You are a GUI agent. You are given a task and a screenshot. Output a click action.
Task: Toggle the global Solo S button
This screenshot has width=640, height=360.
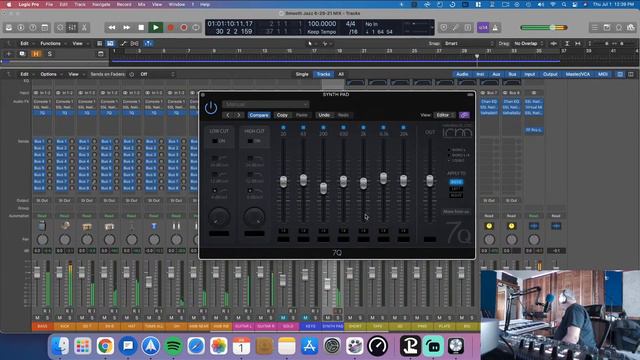(49, 54)
